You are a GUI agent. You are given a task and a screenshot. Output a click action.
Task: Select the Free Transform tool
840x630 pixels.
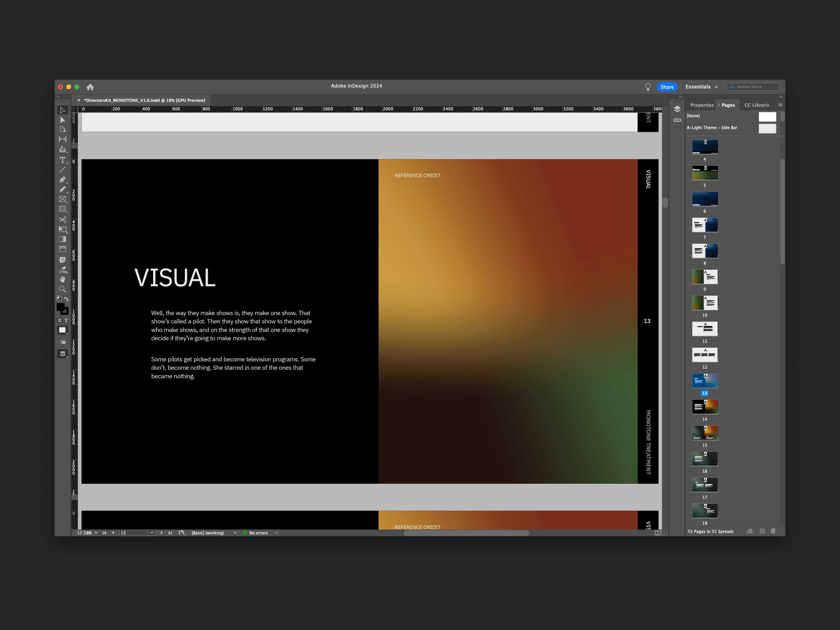63,229
